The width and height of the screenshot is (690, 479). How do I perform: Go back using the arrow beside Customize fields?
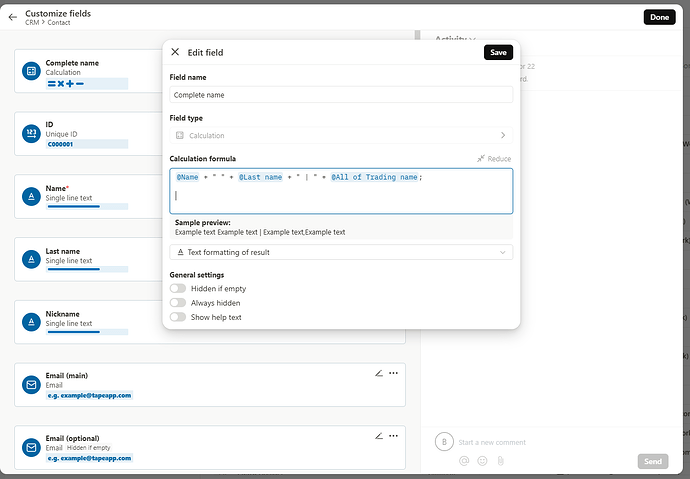12,17
